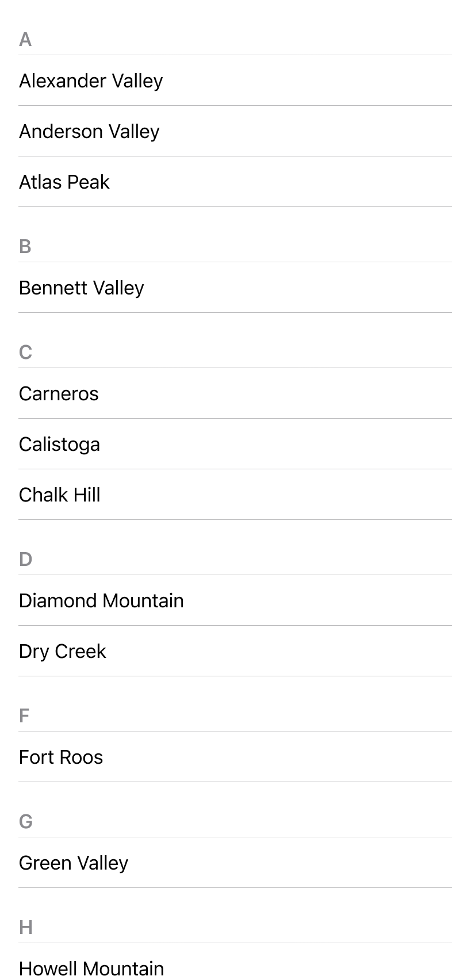This screenshot has height=980, width=452.
Task: Choose the Dry Creek entry
Action: tap(62, 652)
